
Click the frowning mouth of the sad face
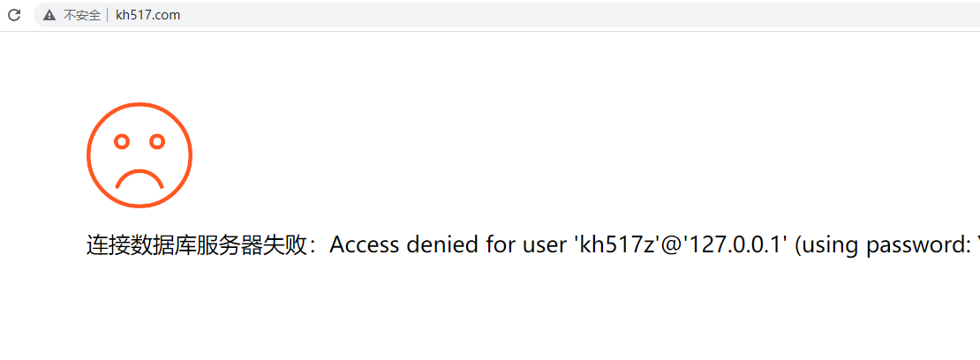coord(139,177)
